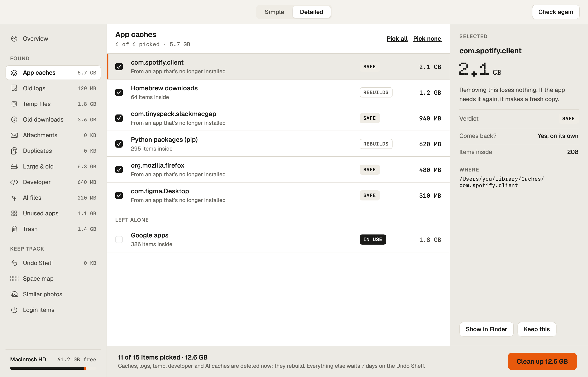The width and height of the screenshot is (588, 377).
Task: Open the Undo Shelf arrow icon
Action: pyautogui.click(x=14, y=263)
